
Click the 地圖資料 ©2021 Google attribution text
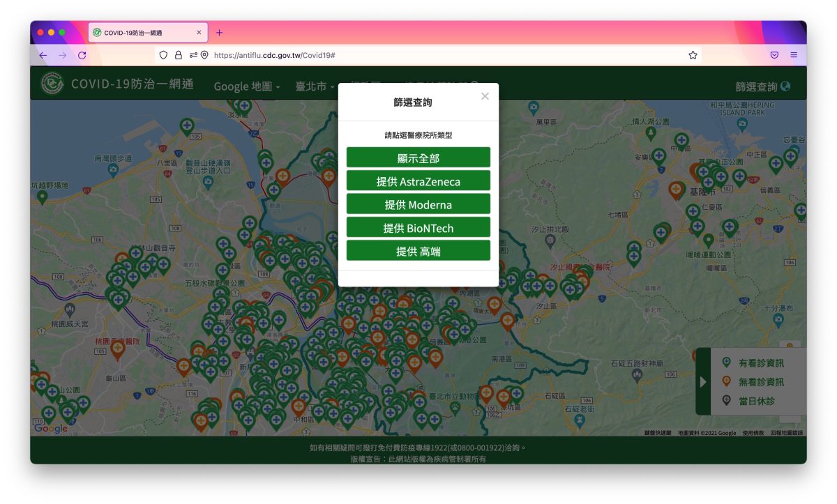pyautogui.click(x=707, y=433)
